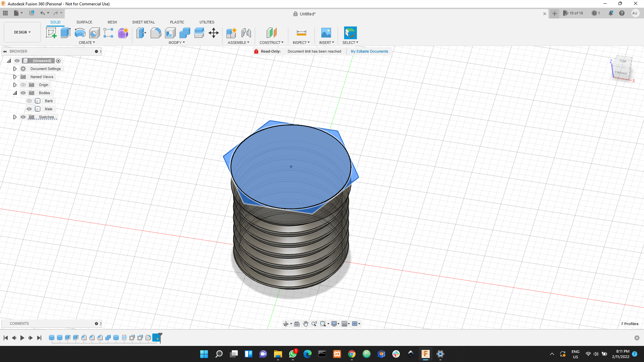Open the Joint tool in Assemble
Image resolution: width=644 pixels, height=362 pixels.
246,33
